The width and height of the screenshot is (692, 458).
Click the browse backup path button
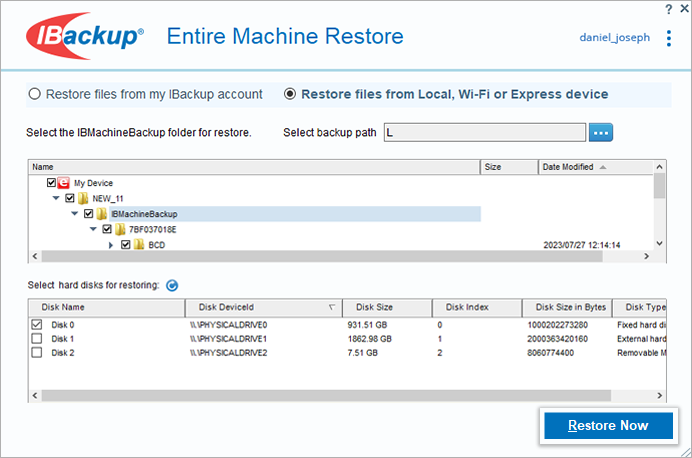601,133
